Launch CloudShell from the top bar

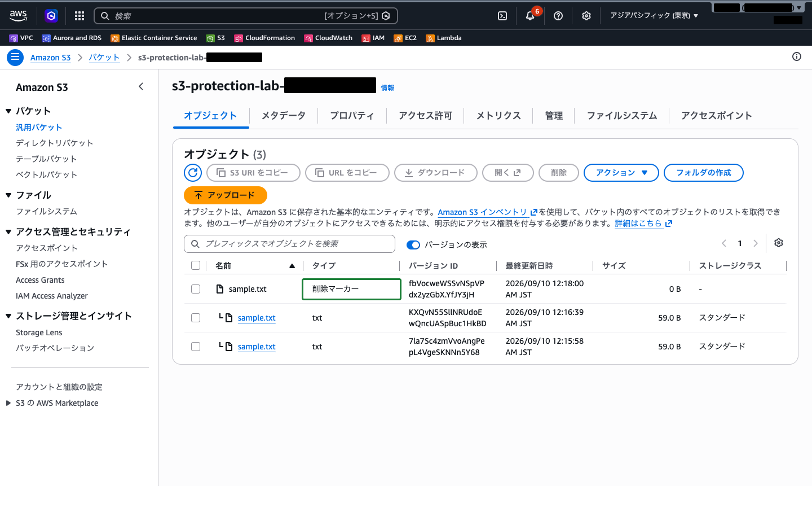click(x=502, y=16)
